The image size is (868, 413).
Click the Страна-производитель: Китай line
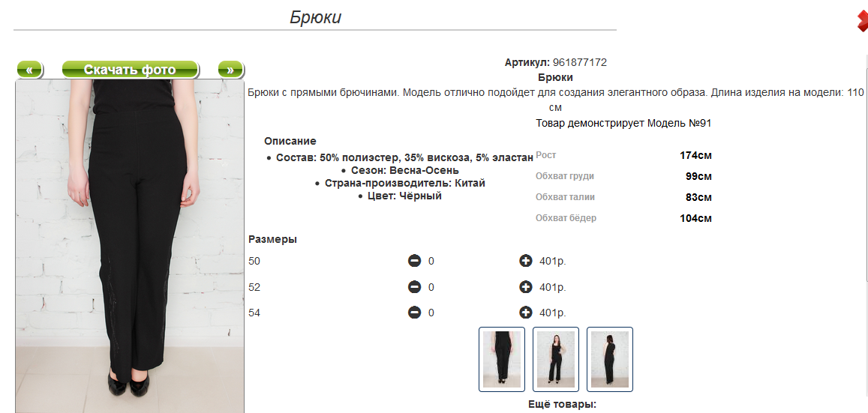point(404,183)
